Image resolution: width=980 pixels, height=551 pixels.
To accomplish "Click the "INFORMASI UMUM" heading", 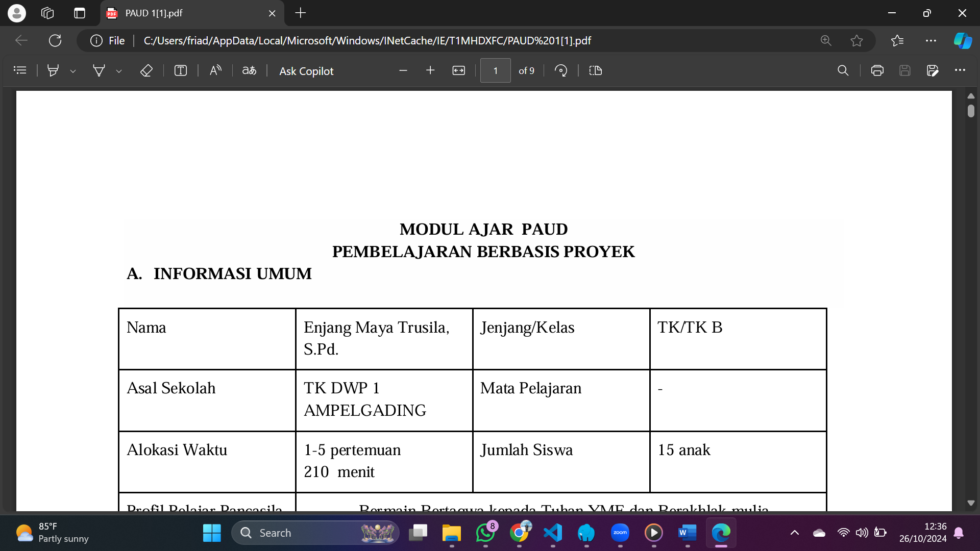I will point(232,273).
